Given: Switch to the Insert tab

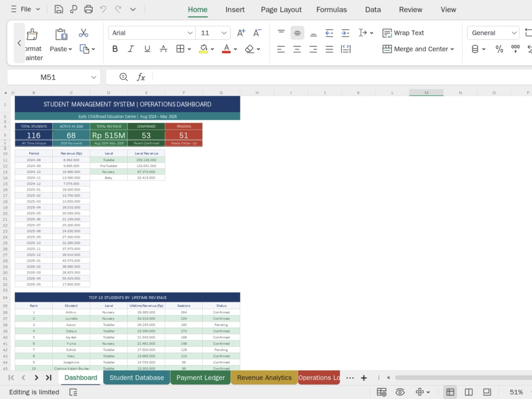Looking at the screenshot, I should pos(235,10).
